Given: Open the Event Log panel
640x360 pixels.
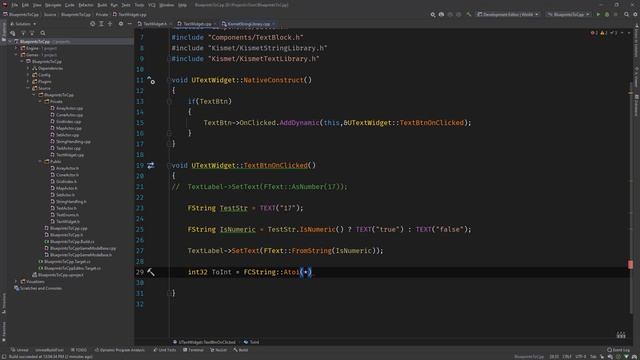Looking at the screenshot, I should tap(618, 350).
